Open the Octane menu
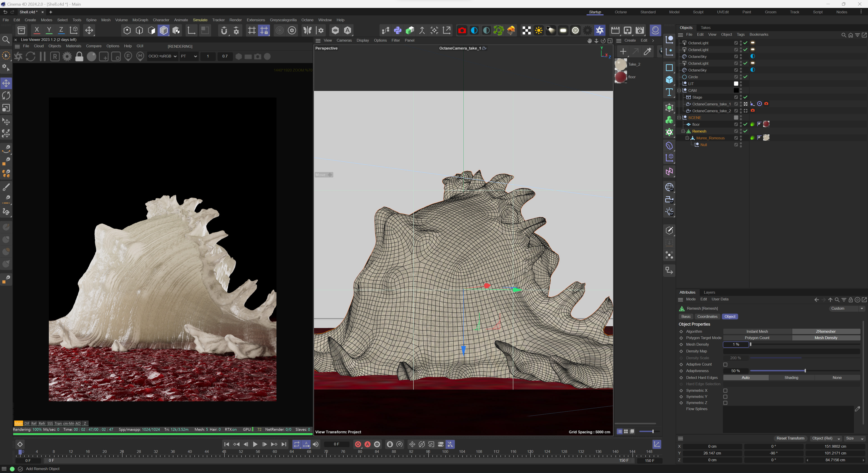This screenshot has width=868, height=473. coord(307,20)
